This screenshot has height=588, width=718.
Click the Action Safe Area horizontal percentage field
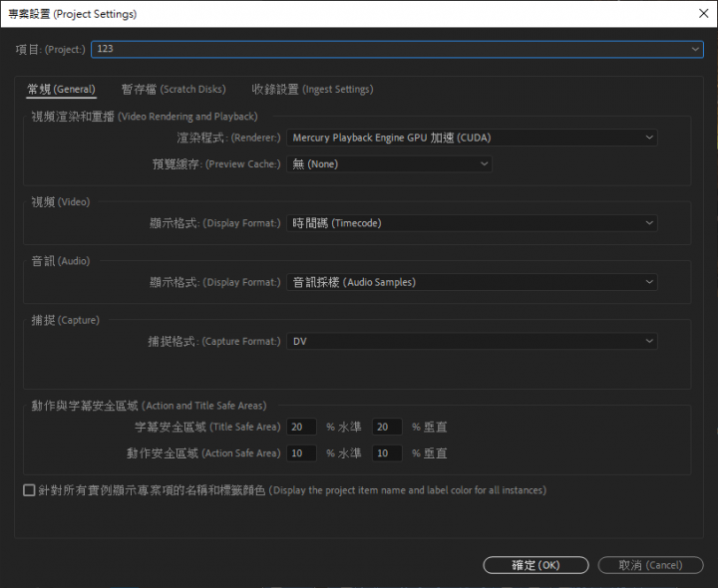(x=301, y=453)
